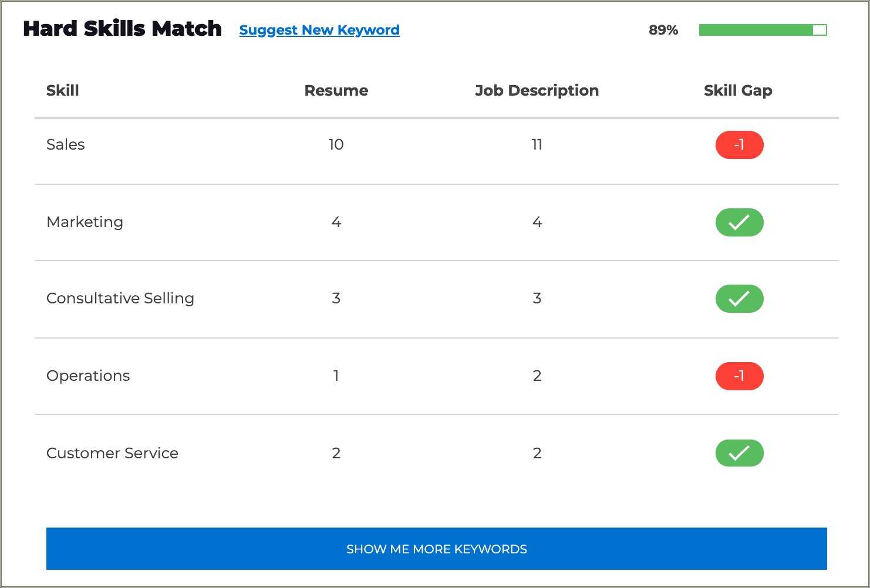
Task: Click the green checkmark for Customer Service
Action: click(739, 453)
